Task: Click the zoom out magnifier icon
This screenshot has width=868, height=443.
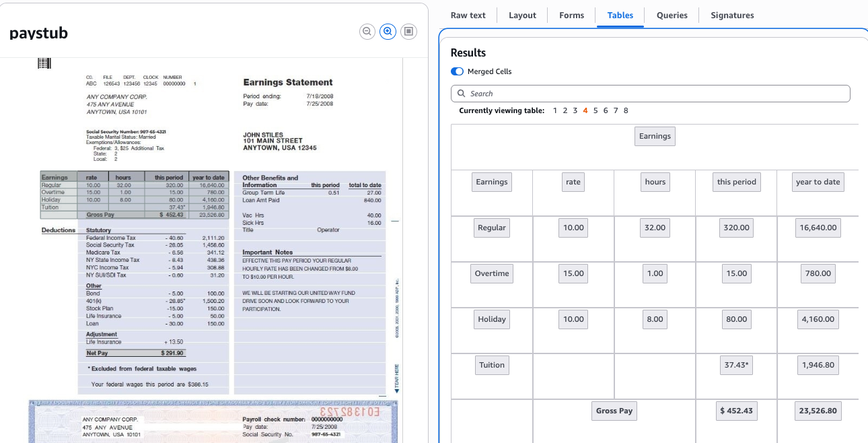Action: tap(367, 32)
